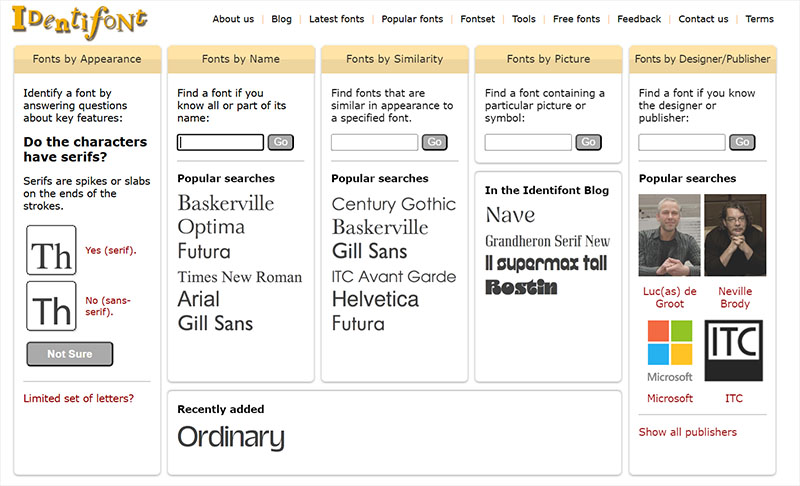The width and height of the screenshot is (800, 486).
Task: Open the Tools menu item
Action: [524, 19]
